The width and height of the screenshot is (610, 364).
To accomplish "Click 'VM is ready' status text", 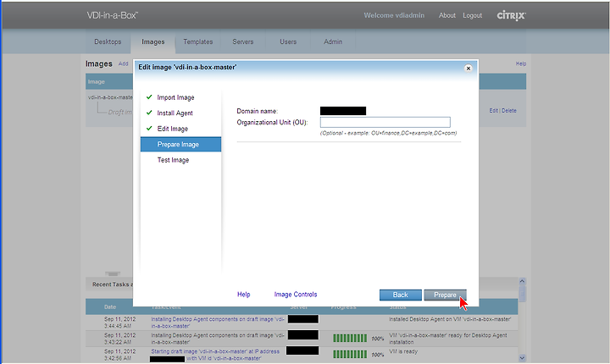I will tap(403, 351).
